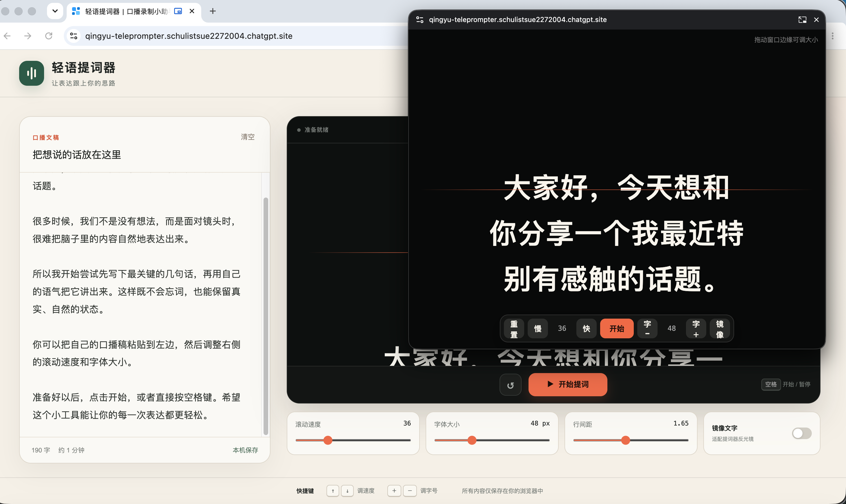View site information in the main address bar
This screenshot has width=846, height=504.
pos(73,36)
